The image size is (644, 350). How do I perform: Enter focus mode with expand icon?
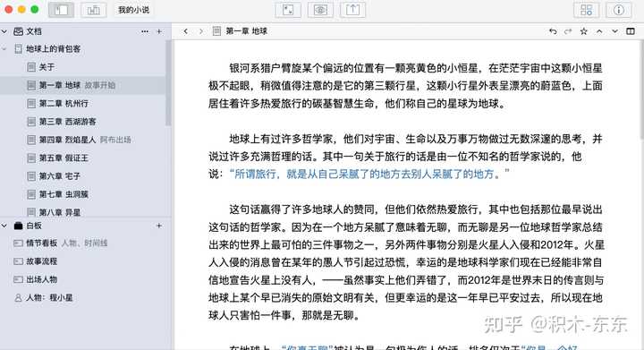coord(288,10)
